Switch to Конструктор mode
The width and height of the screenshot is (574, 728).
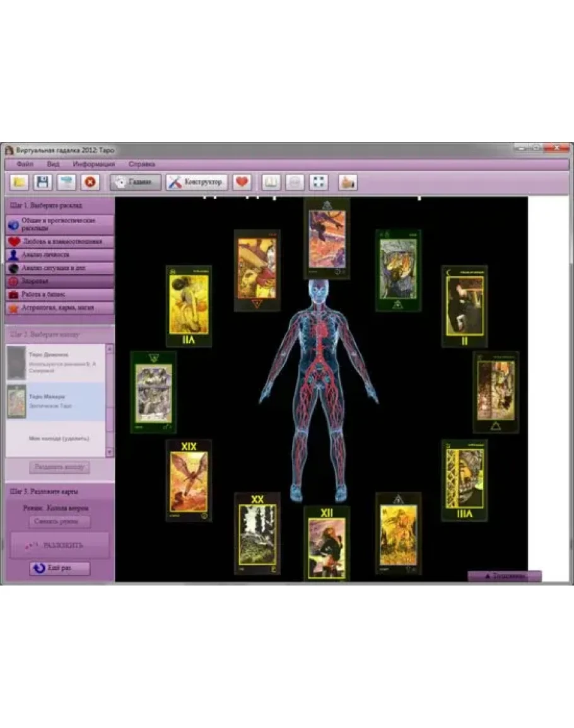point(197,182)
